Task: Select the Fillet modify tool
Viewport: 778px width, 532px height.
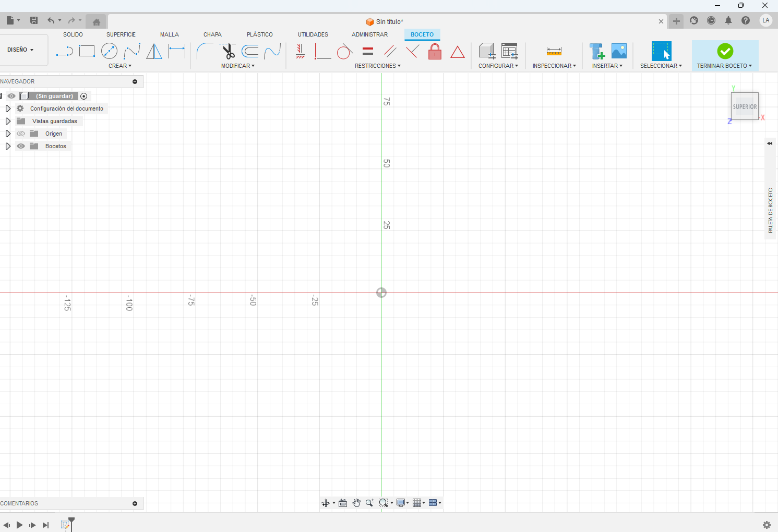Action: click(x=205, y=51)
